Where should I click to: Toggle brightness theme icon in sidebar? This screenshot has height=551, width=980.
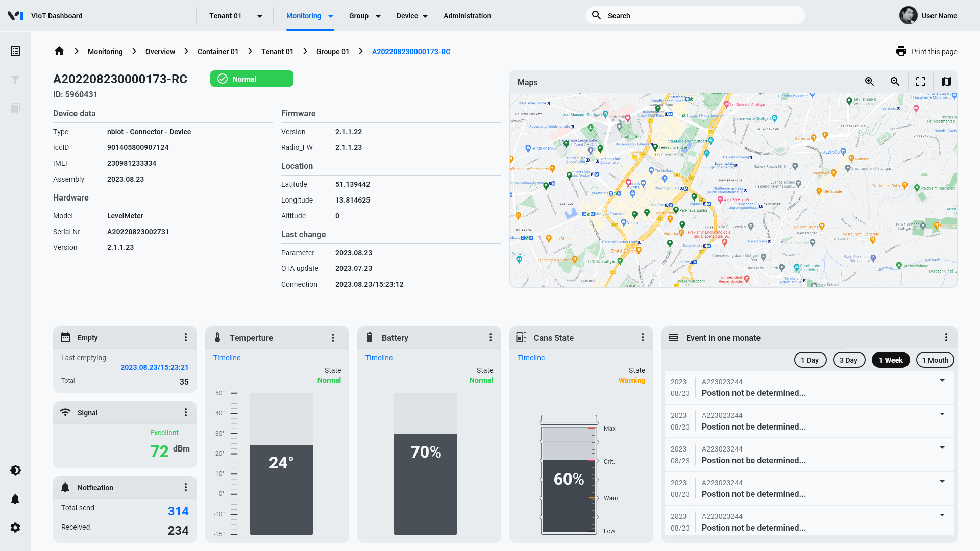[x=15, y=470]
